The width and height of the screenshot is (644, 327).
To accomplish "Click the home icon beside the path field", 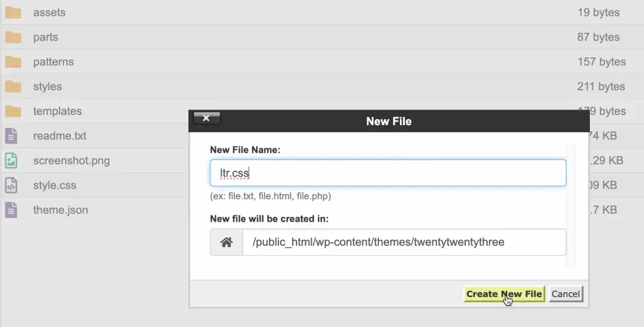I will (x=227, y=242).
